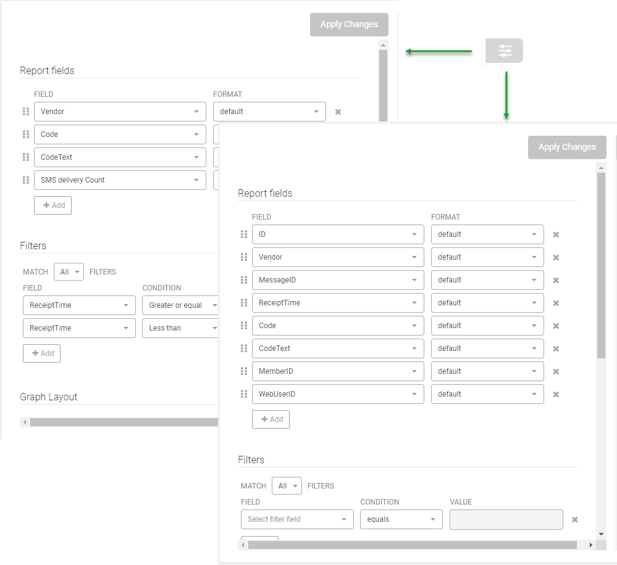Remove the Code row in front panel

[556, 326]
